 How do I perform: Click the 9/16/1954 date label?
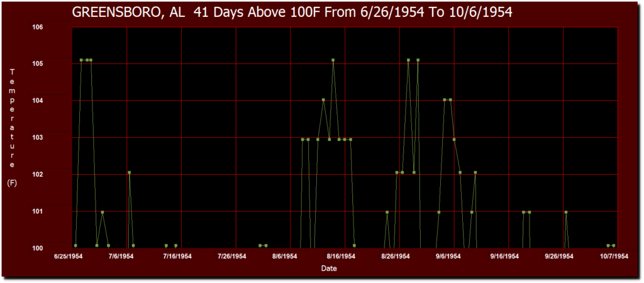pos(505,257)
